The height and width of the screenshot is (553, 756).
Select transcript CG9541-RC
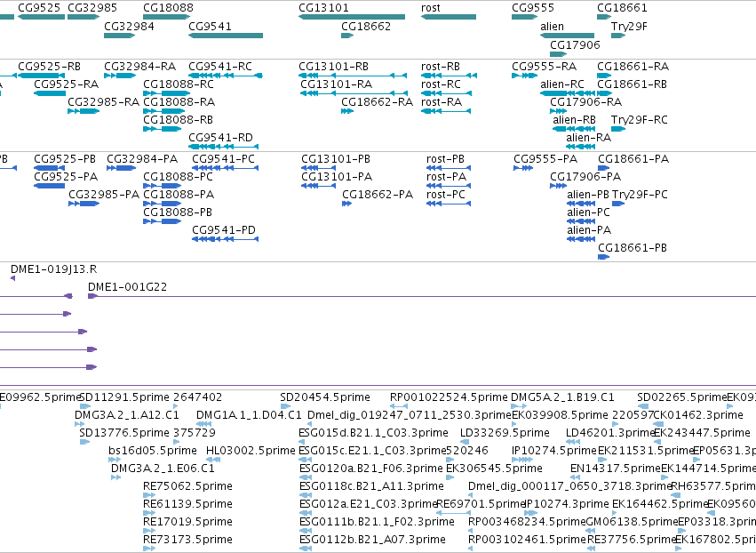(x=226, y=76)
